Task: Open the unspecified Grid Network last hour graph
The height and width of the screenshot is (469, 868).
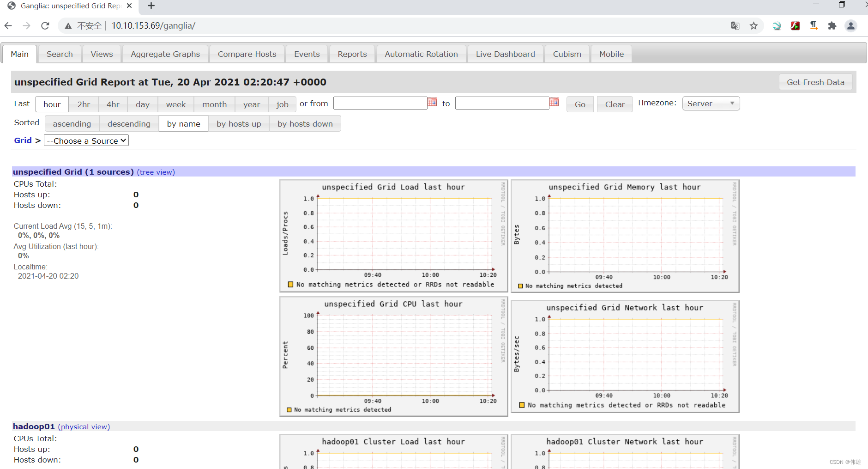Action: pyautogui.click(x=625, y=356)
